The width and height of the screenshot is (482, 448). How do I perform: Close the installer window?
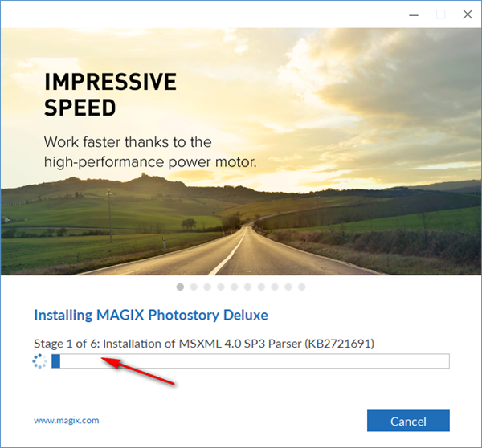(x=468, y=14)
